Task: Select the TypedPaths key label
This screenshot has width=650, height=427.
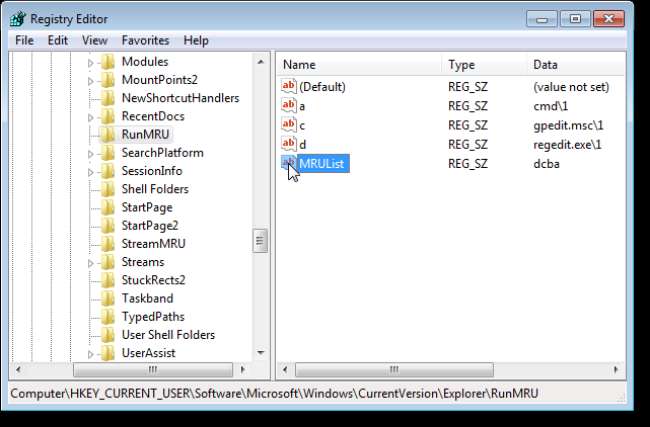Action: tap(153, 317)
